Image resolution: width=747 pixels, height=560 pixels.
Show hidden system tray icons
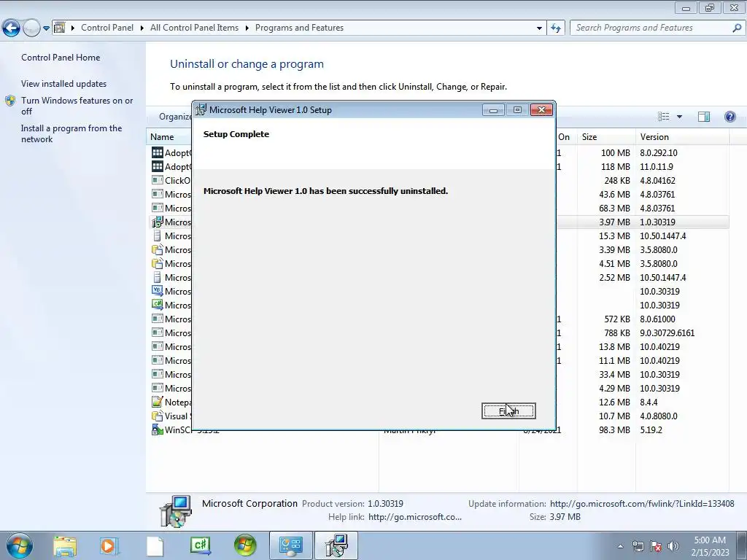point(620,546)
